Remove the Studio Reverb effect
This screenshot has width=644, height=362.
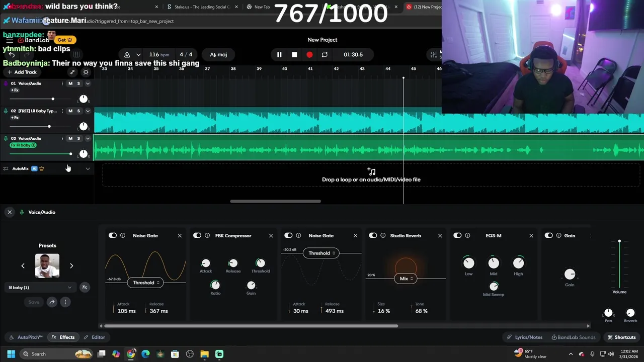tap(440, 235)
